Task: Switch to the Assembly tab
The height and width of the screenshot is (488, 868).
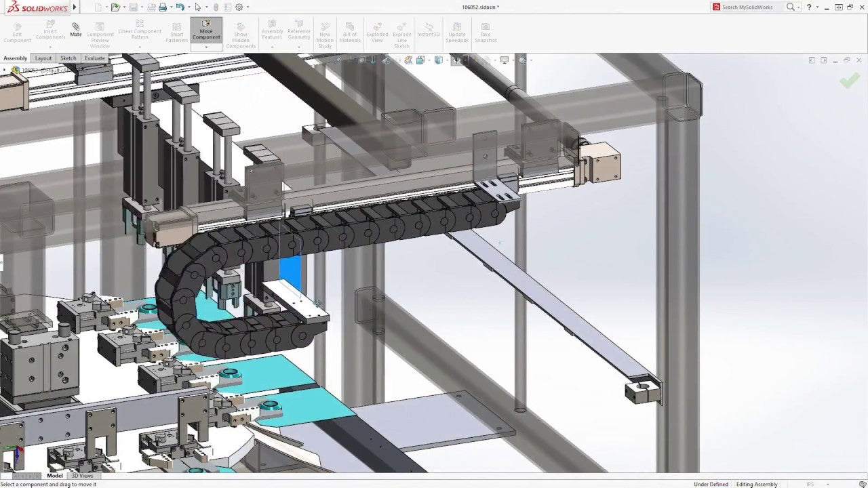Action: pos(16,58)
